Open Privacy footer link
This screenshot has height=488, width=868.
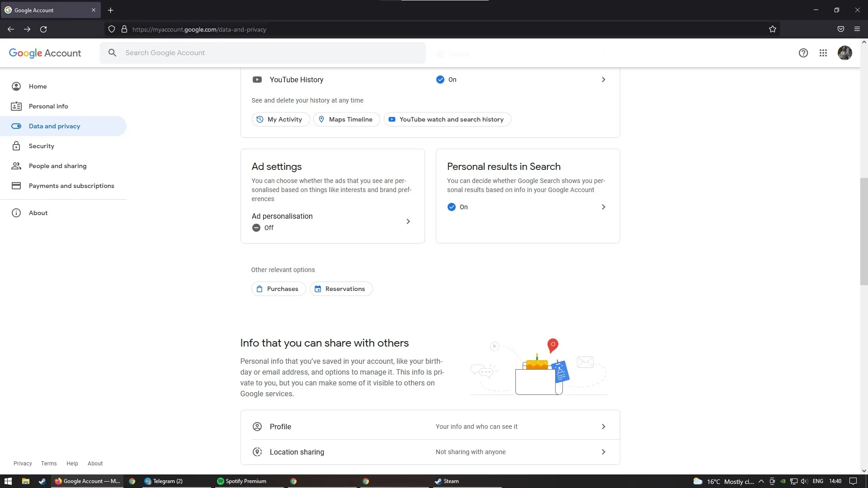(x=23, y=464)
